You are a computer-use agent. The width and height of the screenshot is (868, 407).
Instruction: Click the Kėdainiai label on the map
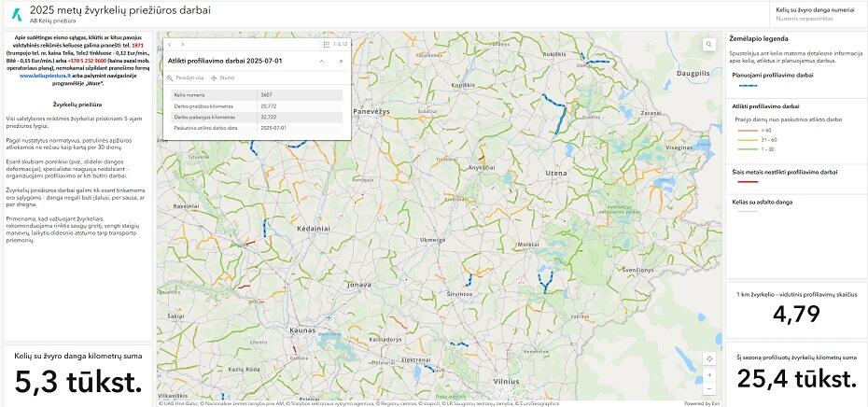pos(314,228)
